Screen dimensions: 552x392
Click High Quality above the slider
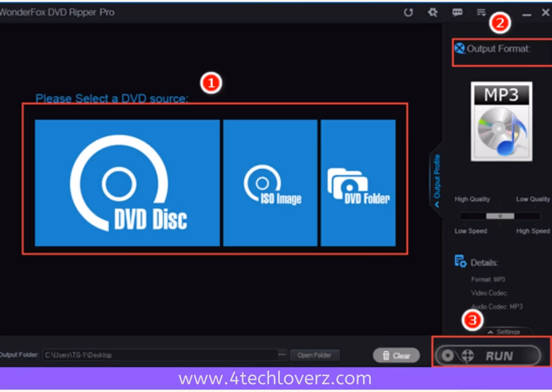[472, 199]
